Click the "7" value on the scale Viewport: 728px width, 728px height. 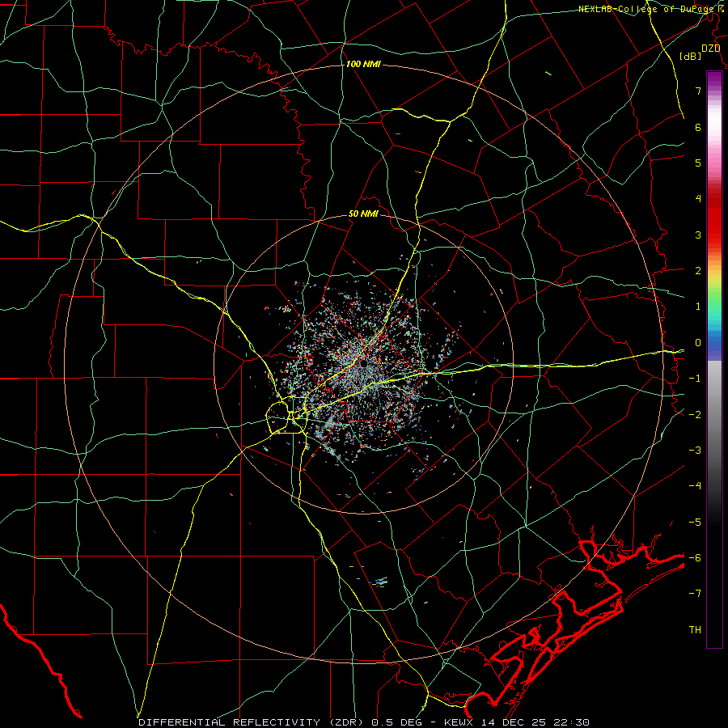click(698, 91)
